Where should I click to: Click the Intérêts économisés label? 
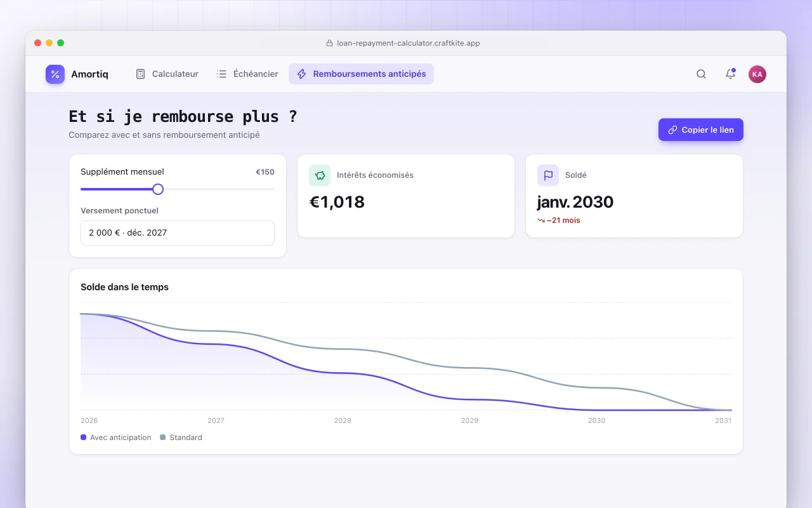(x=375, y=175)
